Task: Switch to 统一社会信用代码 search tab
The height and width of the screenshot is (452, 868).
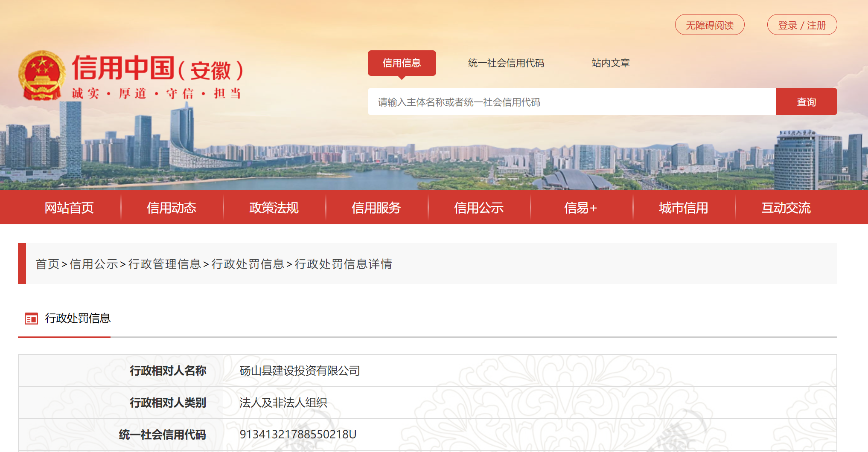Action: pyautogui.click(x=506, y=63)
